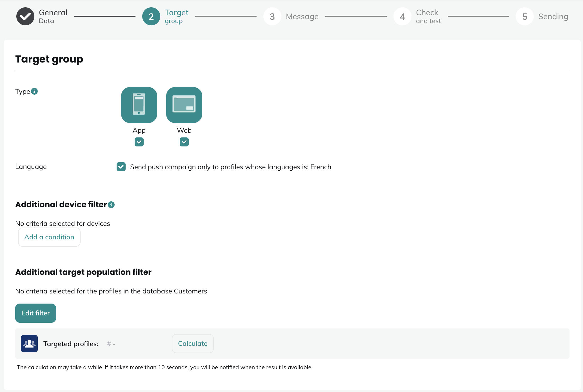Screen dimensions: 583x392
Task: Click the General Data checkmark step icon
Action: pos(25,16)
